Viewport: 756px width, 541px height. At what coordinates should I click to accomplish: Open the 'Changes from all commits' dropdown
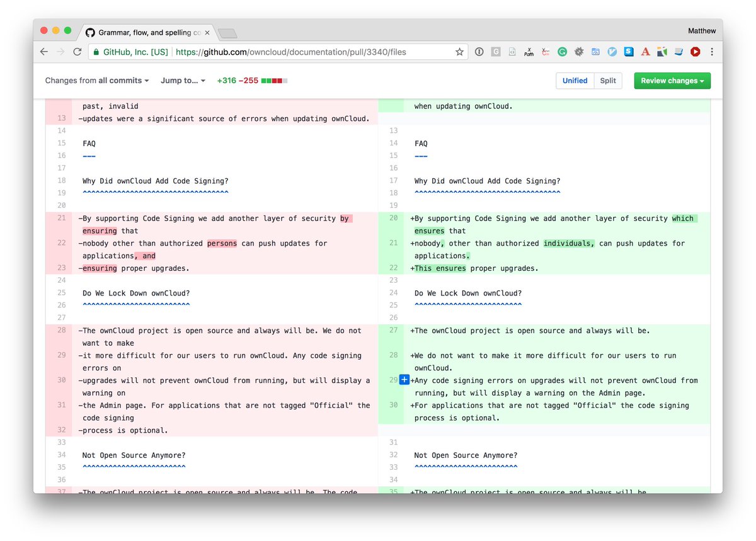pos(97,81)
